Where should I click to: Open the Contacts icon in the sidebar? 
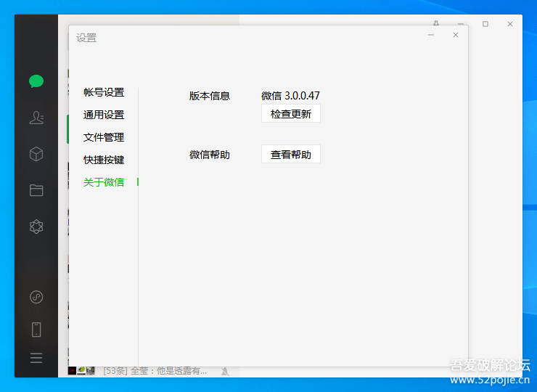(36, 118)
